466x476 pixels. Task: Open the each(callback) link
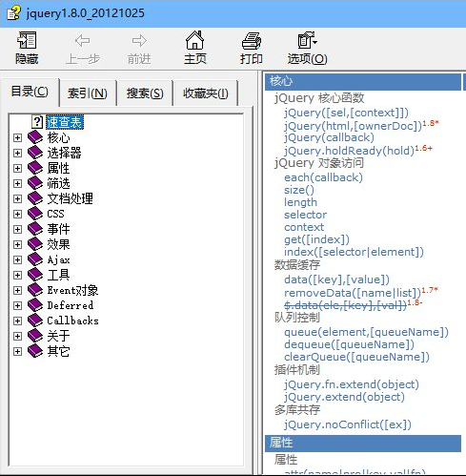click(323, 177)
